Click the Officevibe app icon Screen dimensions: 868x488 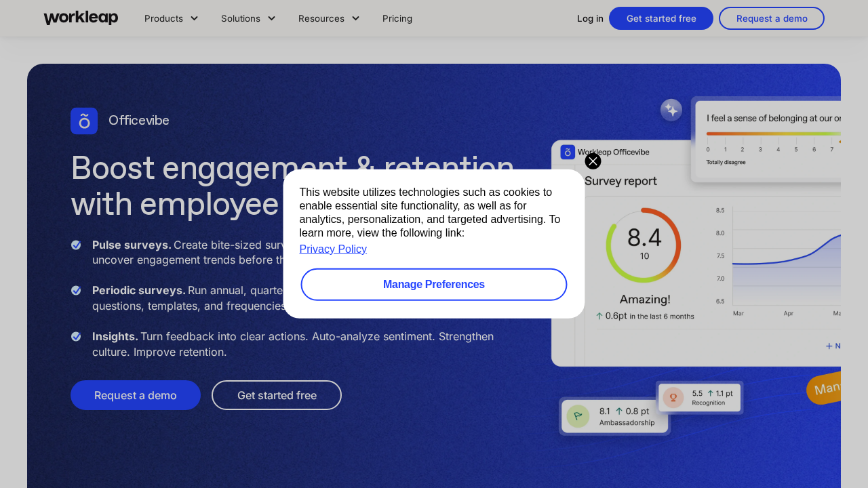tap(84, 121)
